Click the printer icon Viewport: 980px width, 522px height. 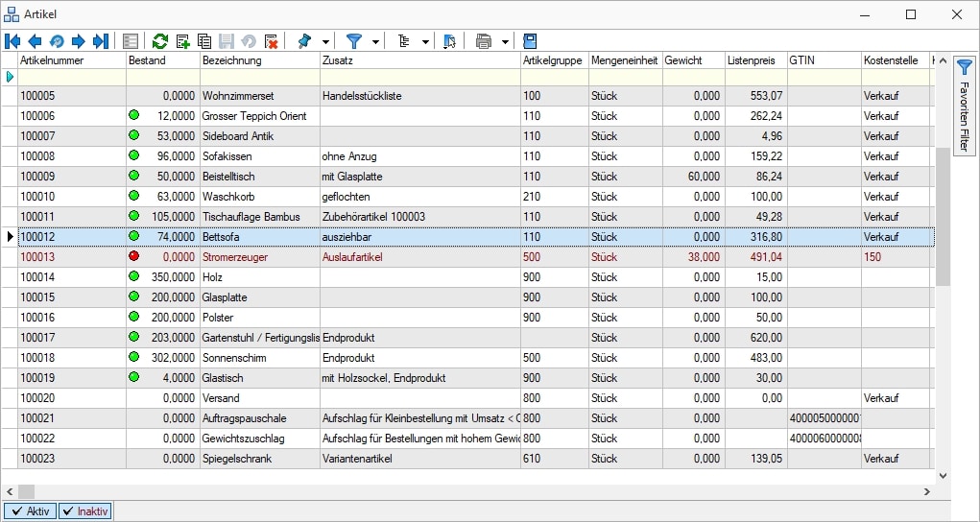click(484, 41)
